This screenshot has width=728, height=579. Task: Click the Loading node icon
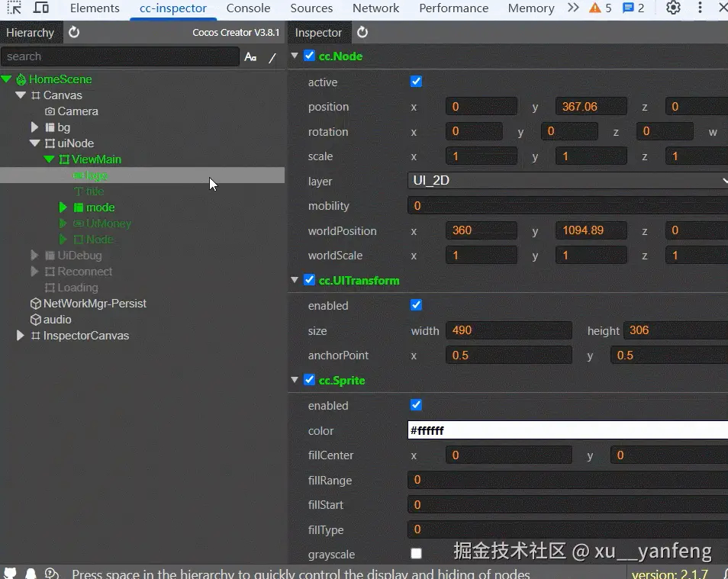pyautogui.click(x=50, y=288)
